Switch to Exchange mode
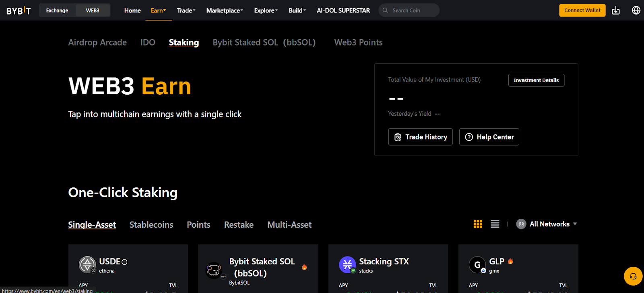This screenshot has width=644, height=293. [57, 10]
